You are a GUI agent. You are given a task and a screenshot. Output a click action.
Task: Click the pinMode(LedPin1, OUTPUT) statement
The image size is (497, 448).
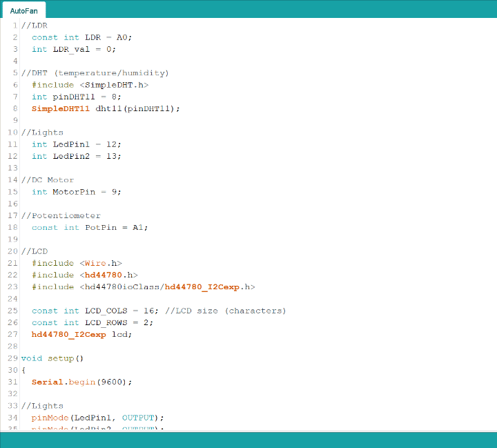[x=98, y=418]
